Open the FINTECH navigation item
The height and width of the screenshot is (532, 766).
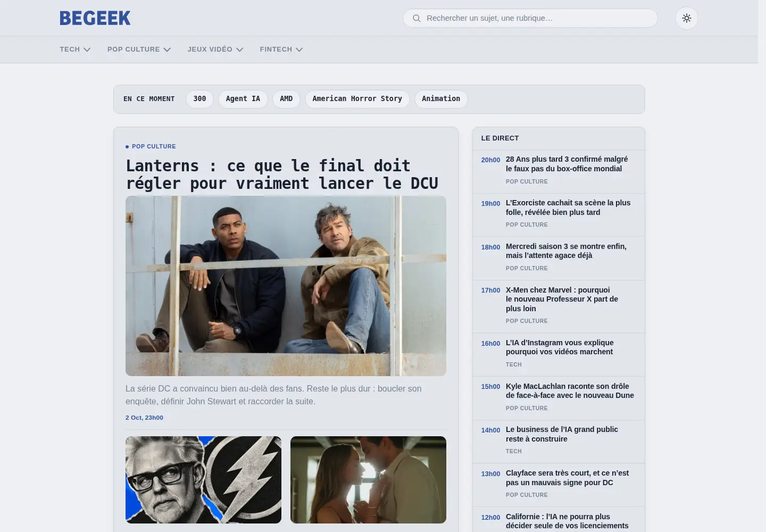(276, 49)
